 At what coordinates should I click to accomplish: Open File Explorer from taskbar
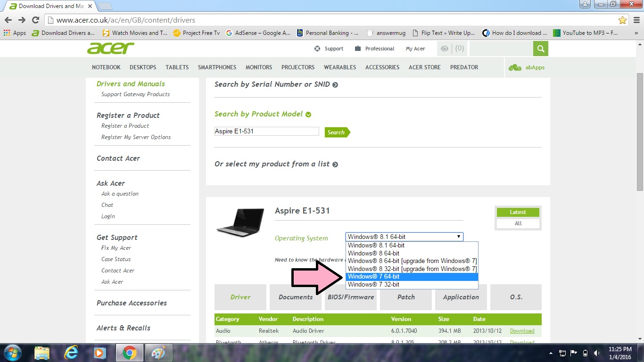tap(42, 353)
